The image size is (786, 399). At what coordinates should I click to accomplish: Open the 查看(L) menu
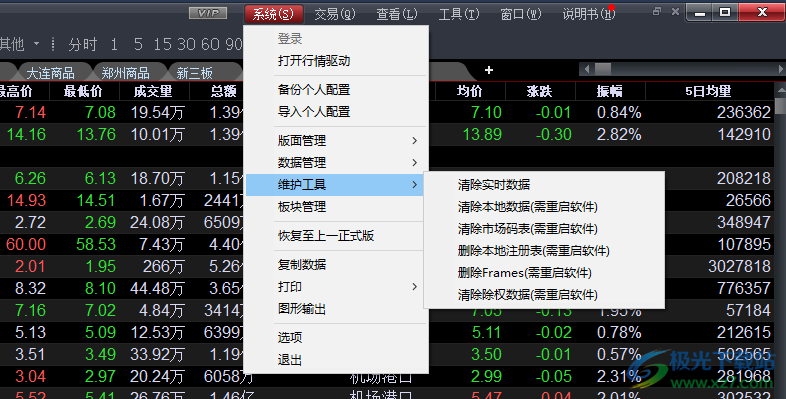[x=397, y=14]
